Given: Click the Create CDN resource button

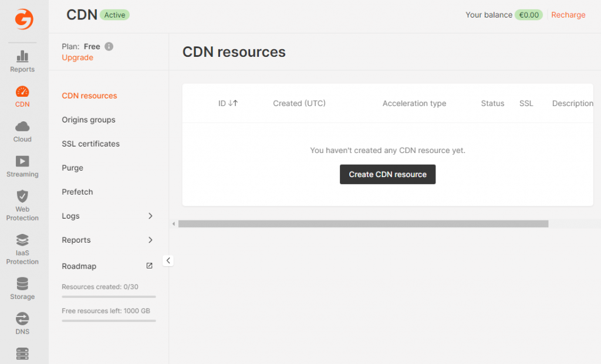Looking at the screenshot, I should (x=387, y=174).
